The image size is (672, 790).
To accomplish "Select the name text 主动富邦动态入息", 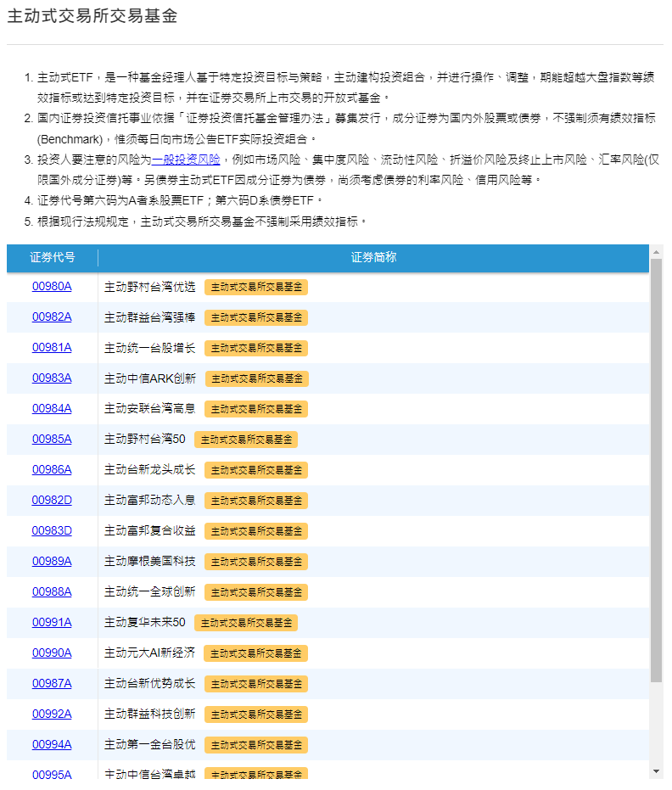I will click(149, 501).
